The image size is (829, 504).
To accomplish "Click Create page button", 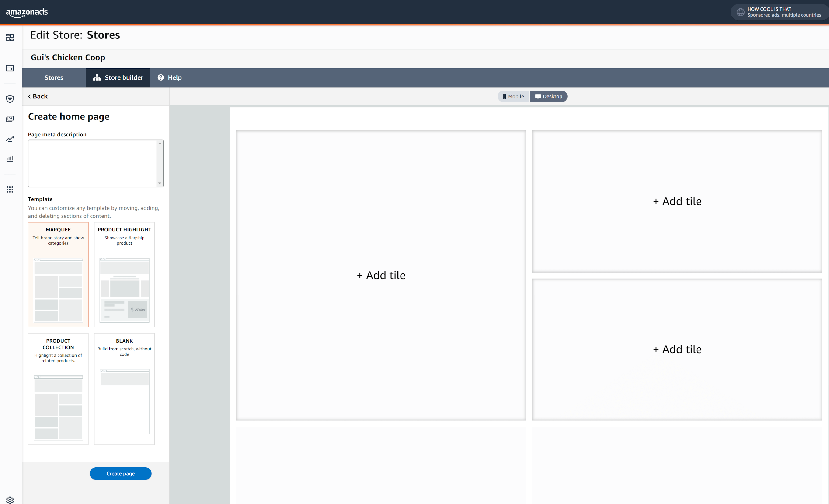I will (121, 473).
